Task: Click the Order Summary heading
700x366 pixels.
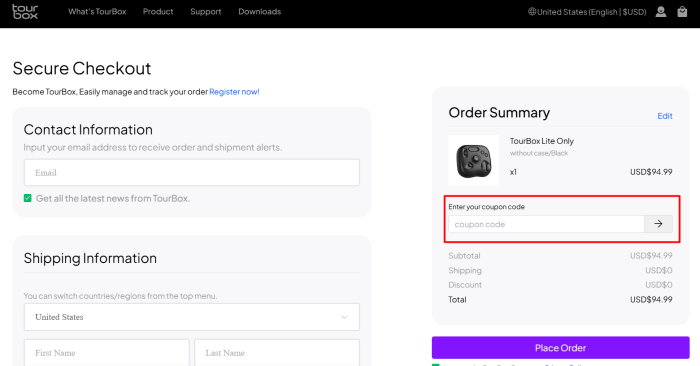Action: pyautogui.click(x=499, y=112)
